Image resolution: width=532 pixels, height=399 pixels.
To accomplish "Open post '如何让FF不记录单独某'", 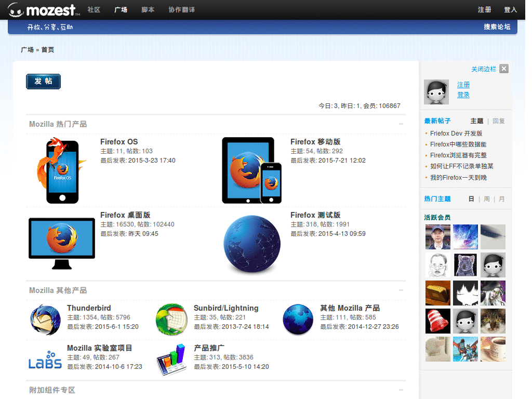I will point(462,166).
